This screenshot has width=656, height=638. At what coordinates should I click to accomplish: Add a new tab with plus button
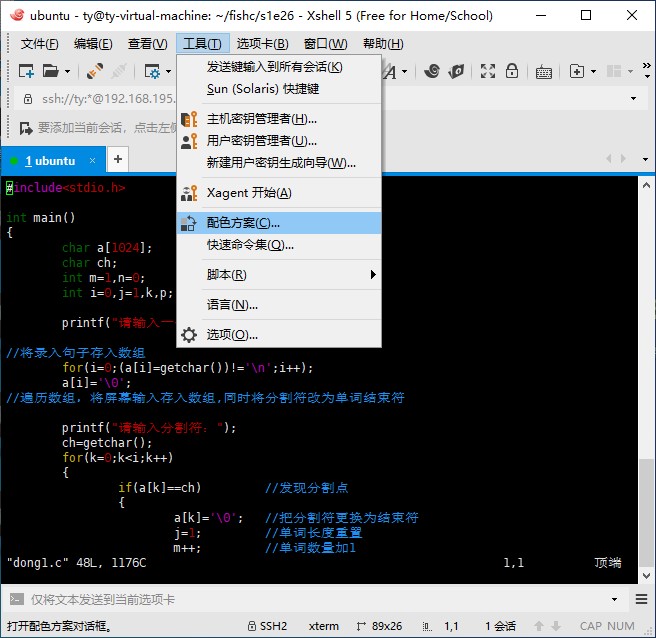(118, 159)
